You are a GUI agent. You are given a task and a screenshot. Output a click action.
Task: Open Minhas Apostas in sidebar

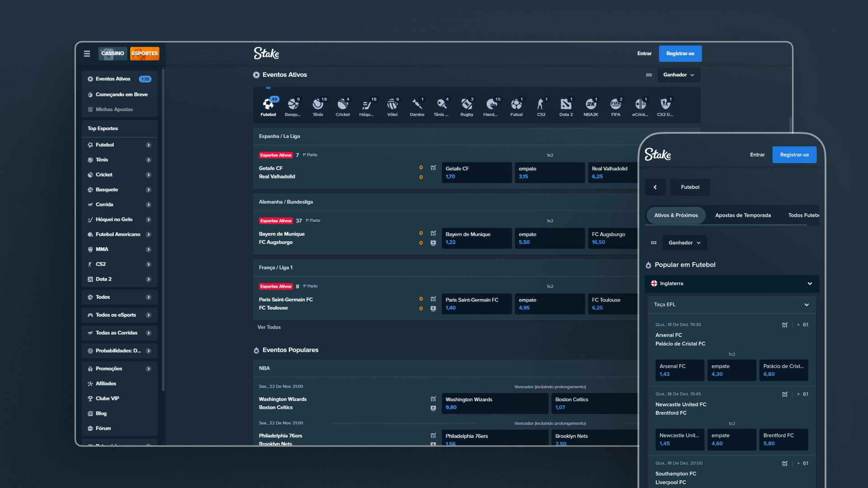[119, 109]
